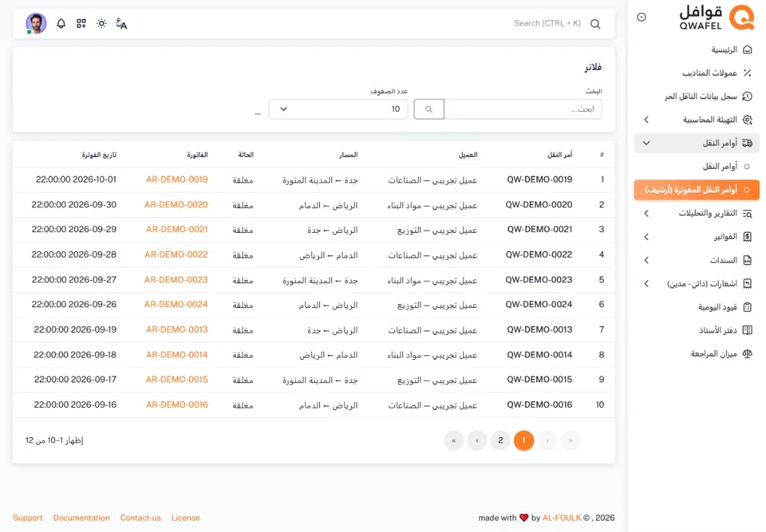This screenshot has height=532, width=766.
Task: Click the تاريخ الفوترة column header
Action: pos(99,155)
